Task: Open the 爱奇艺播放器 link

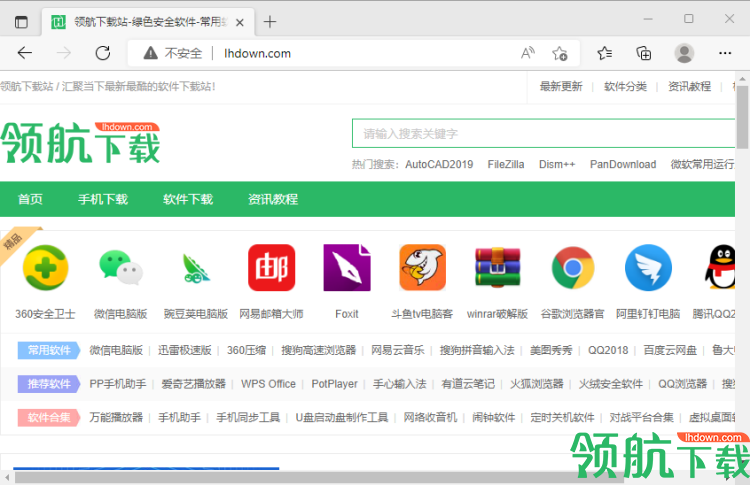Action: tap(193, 384)
